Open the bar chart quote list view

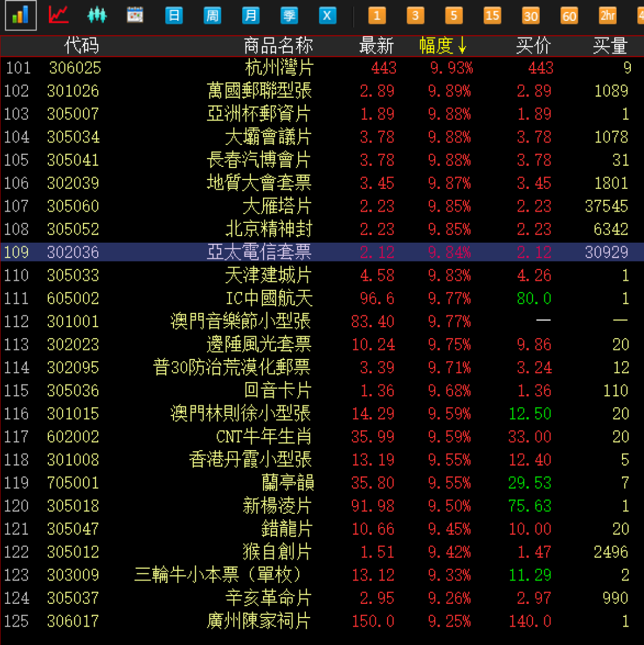(x=21, y=15)
